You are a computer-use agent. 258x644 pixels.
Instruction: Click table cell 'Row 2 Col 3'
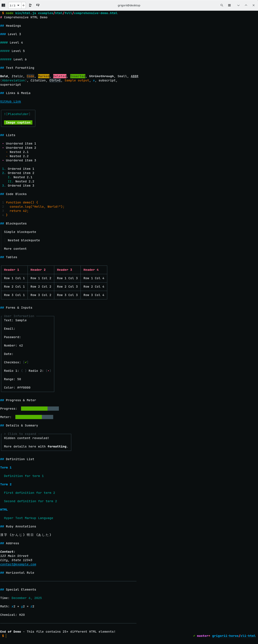[67, 287]
